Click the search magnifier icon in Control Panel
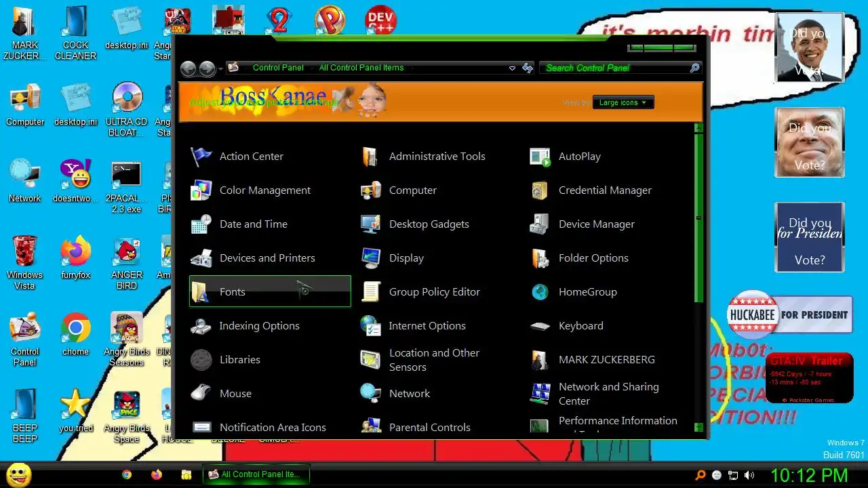This screenshot has height=488, width=868. pos(694,68)
